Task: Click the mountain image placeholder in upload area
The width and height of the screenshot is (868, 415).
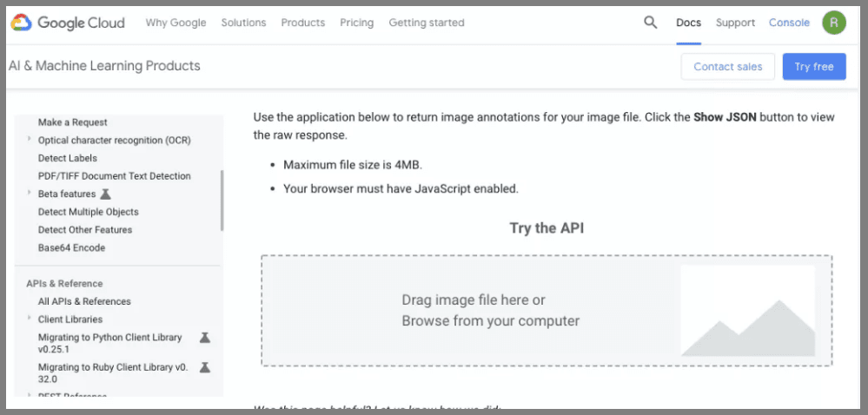Action: coord(747,311)
